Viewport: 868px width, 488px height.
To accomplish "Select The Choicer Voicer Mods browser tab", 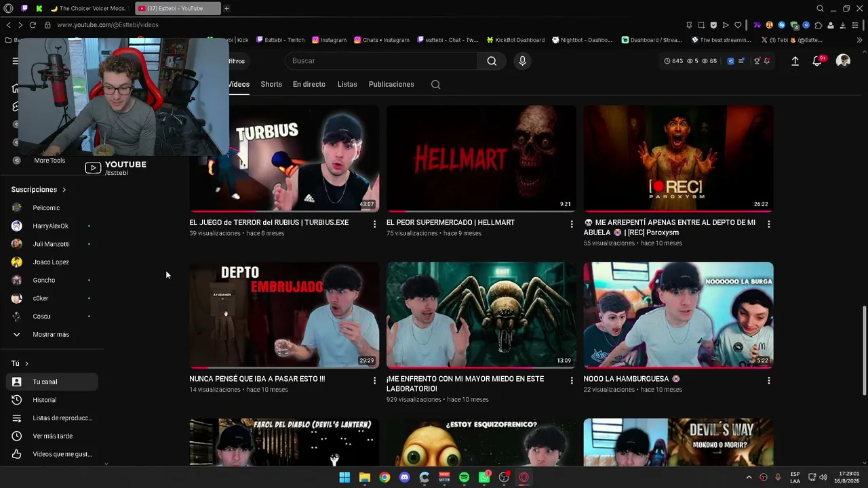I will 88,8.
